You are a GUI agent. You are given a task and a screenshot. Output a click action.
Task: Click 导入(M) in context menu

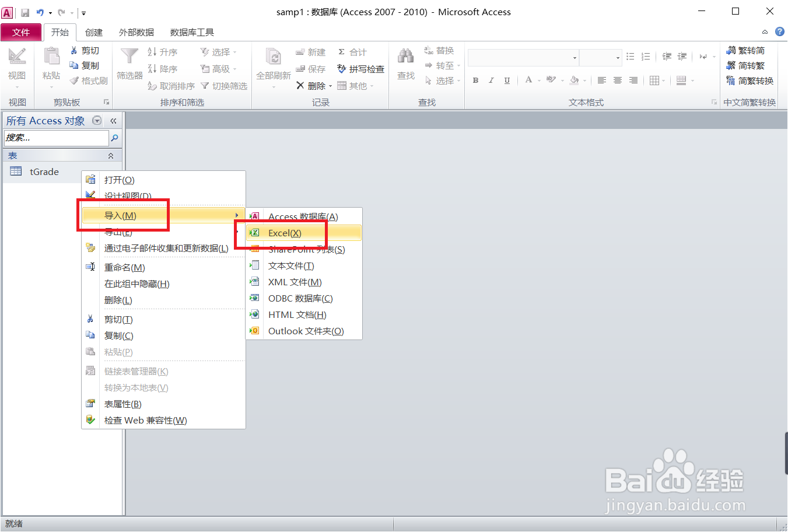pyautogui.click(x=163, y=215)
